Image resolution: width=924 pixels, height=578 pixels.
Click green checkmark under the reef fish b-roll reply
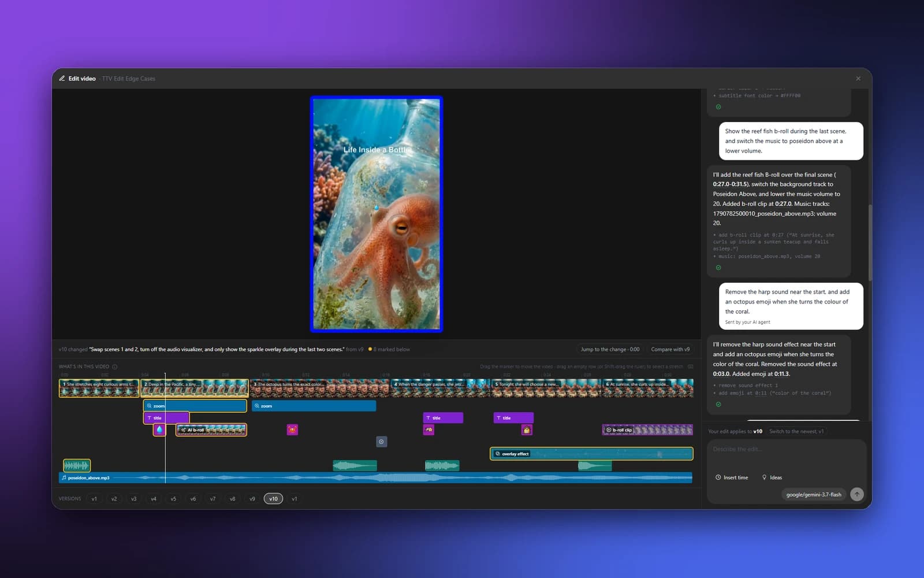[718, 268]
